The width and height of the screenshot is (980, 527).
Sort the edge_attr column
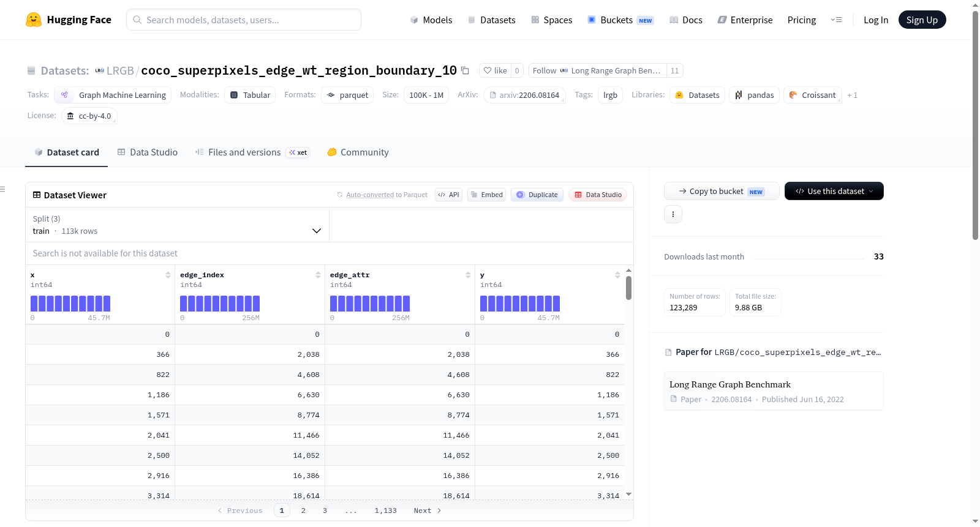[x=468, y=275]
